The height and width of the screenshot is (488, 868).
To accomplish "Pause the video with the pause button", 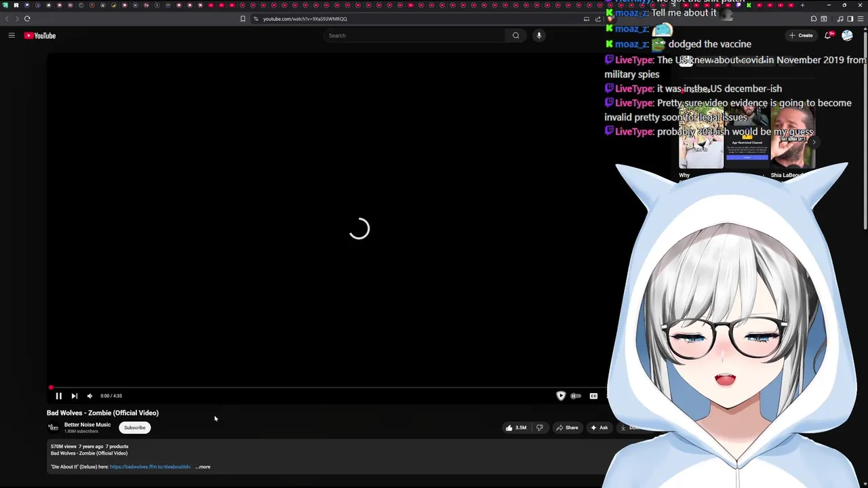I will point(58,396).
